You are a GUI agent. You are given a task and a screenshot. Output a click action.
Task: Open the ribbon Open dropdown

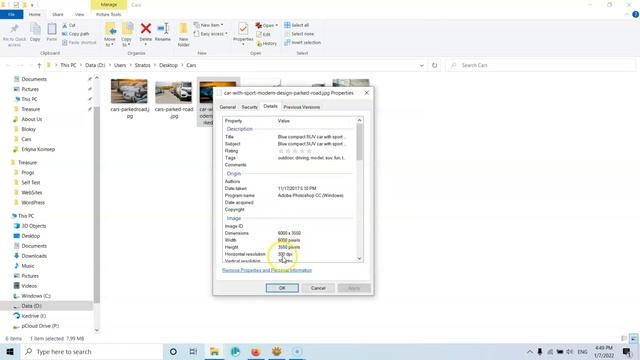(x=267, y=25)
